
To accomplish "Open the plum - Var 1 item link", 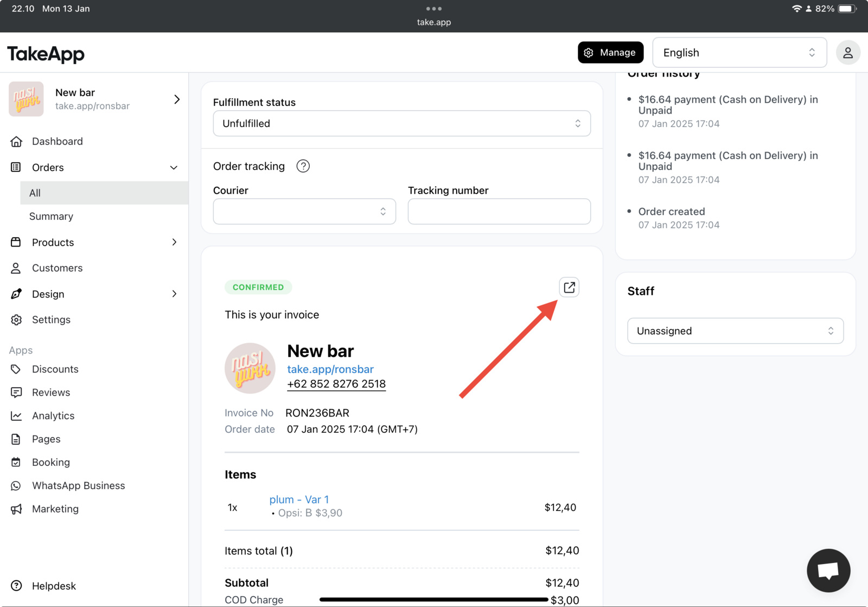I will 299,499.
